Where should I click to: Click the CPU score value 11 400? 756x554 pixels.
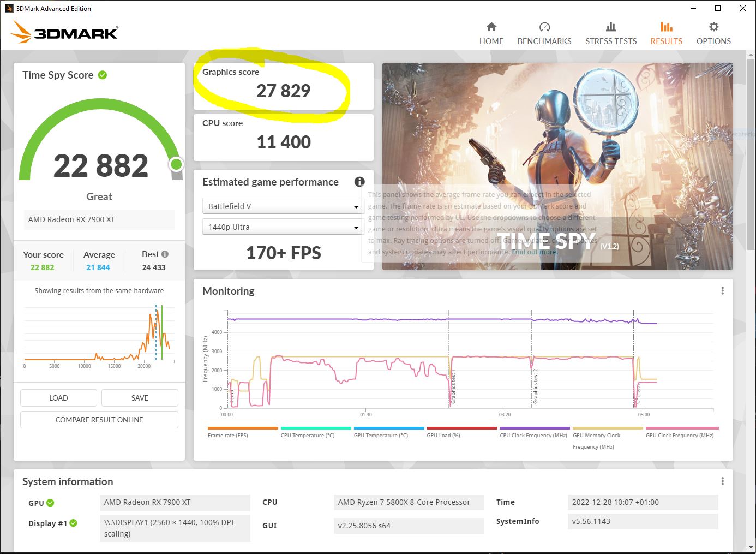coord(284,142)
